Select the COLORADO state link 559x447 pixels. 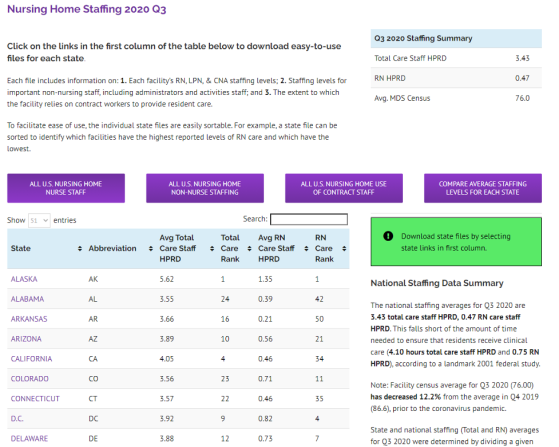(30, 379)
